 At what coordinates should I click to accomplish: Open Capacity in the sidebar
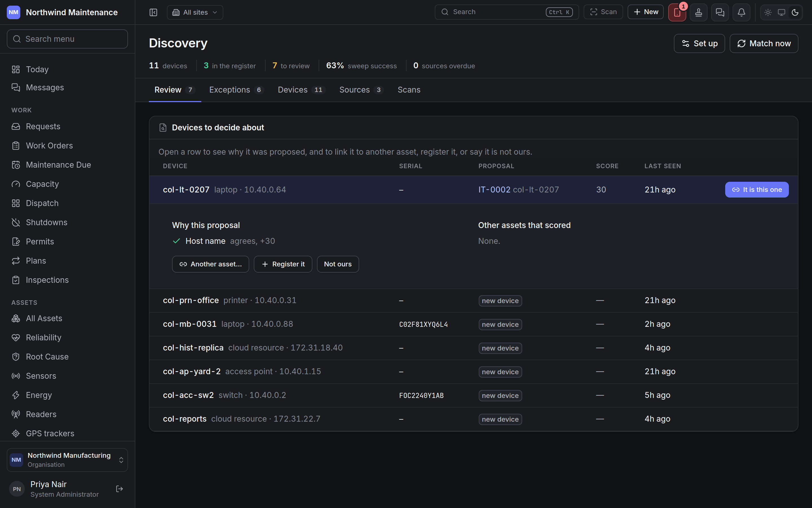[x=67, y=184]
